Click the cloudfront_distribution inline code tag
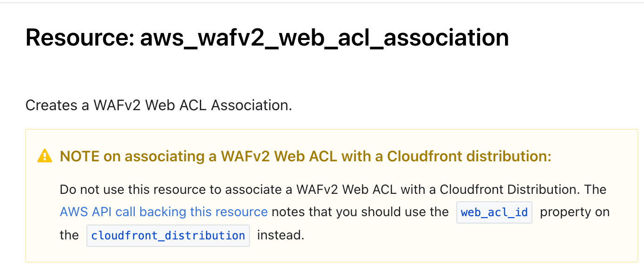 pyautogui.click(x=168, y=235)
